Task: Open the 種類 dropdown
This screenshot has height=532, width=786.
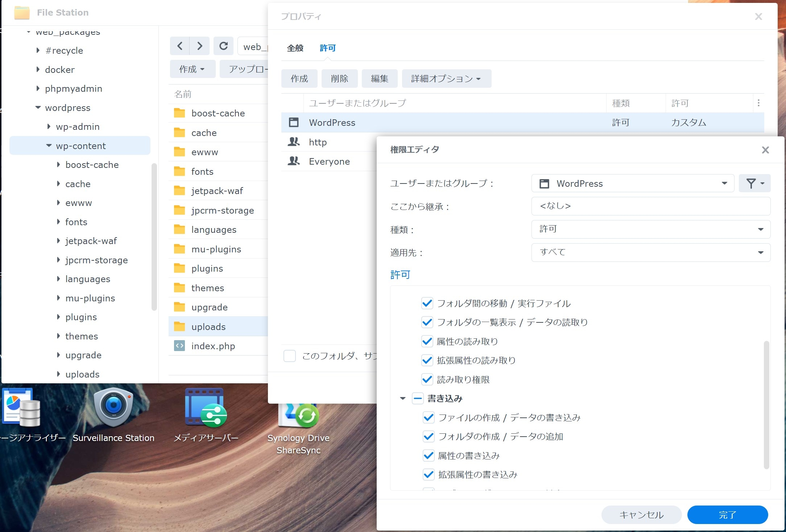Action: [x=650, y=229]
